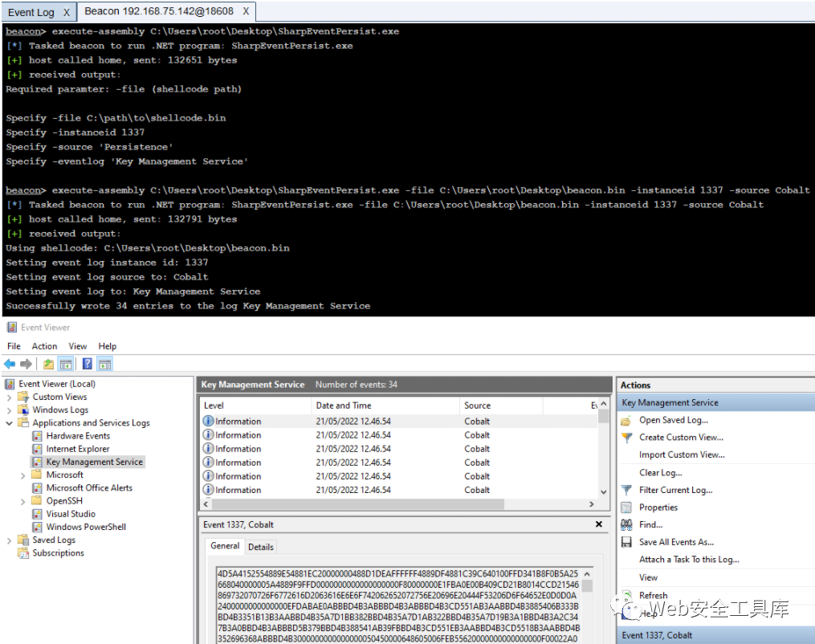Select the first Information event row

[x=398, y=421]
